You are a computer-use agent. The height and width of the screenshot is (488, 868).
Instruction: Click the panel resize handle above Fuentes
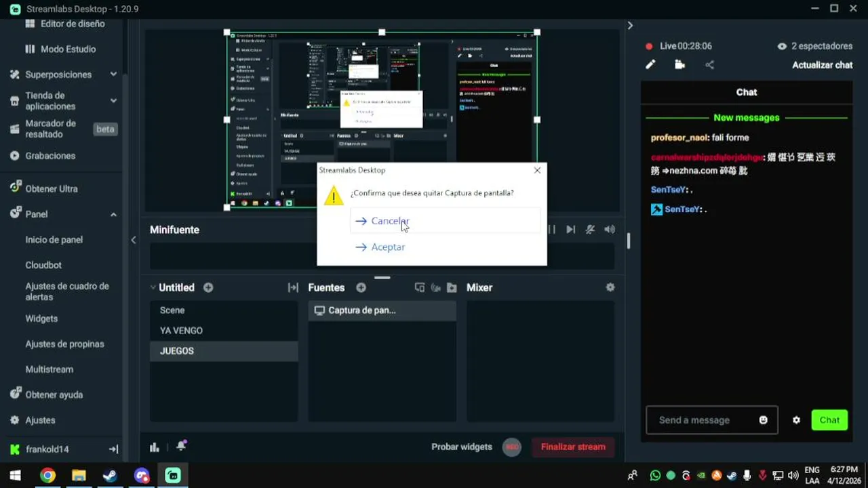point(382,277)
